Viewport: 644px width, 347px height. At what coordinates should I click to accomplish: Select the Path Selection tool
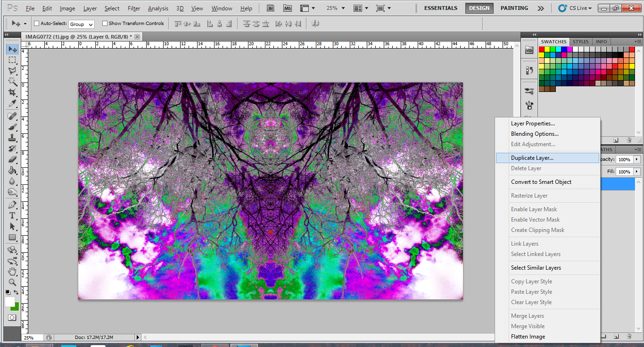tap(12, 226)
